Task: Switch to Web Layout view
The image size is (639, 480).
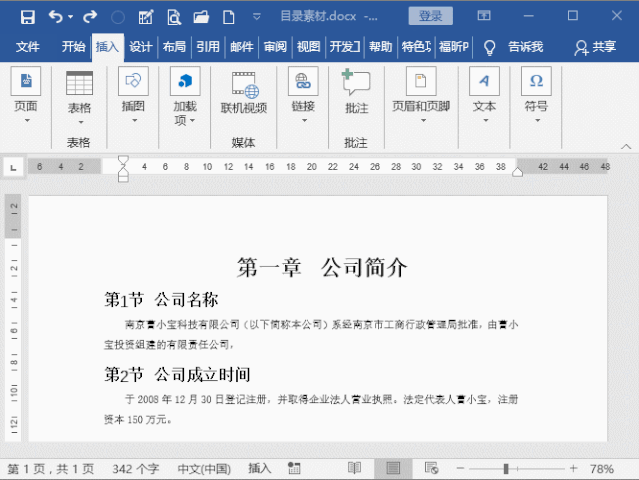Action: pyautogui.click(x=431, y=468)
